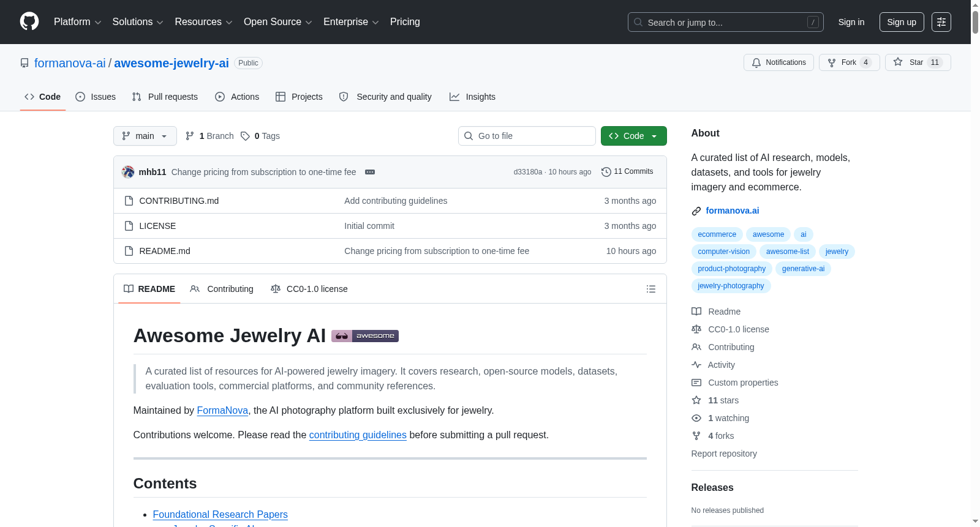Open the formanova-ai owner link
The image size is (980, 527).
click(70, 63)
